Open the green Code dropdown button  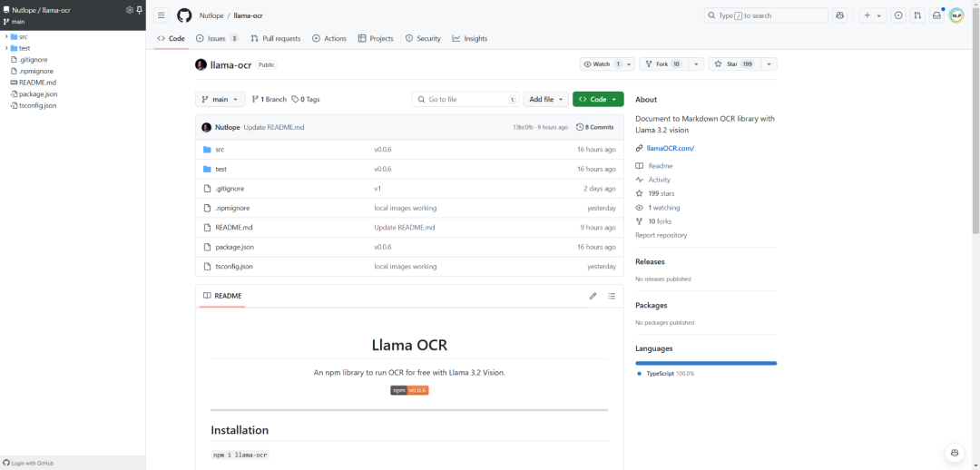click(x=598, y=100)
